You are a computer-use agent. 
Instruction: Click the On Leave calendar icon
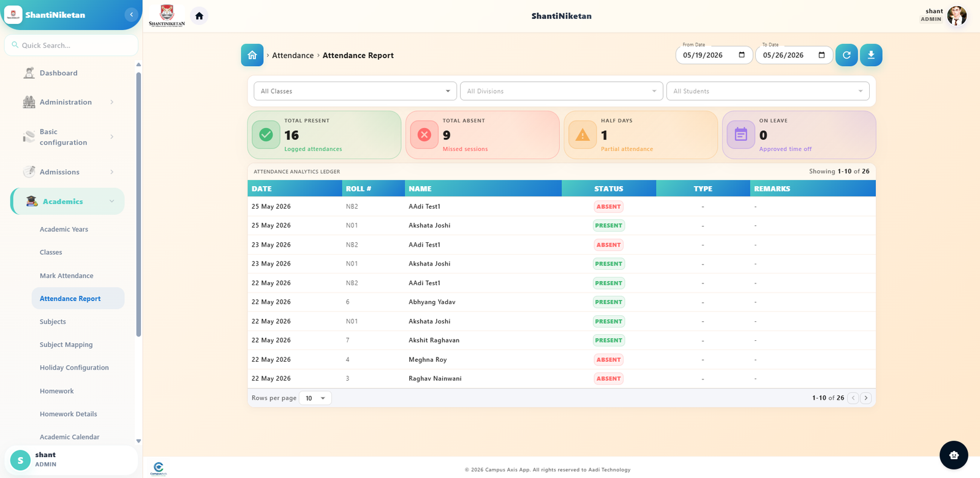coord(741,135)
